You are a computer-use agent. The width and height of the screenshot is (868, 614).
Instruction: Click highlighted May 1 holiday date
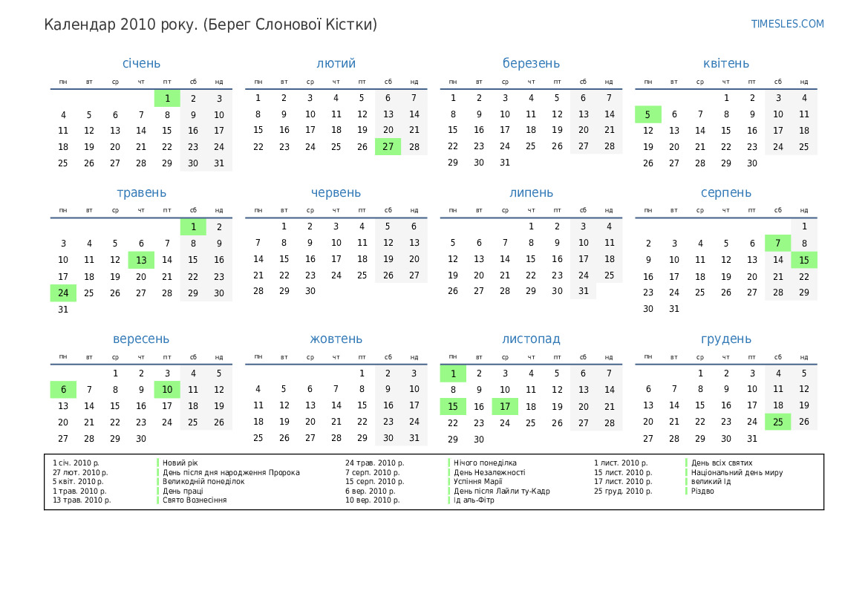[193, 227]
